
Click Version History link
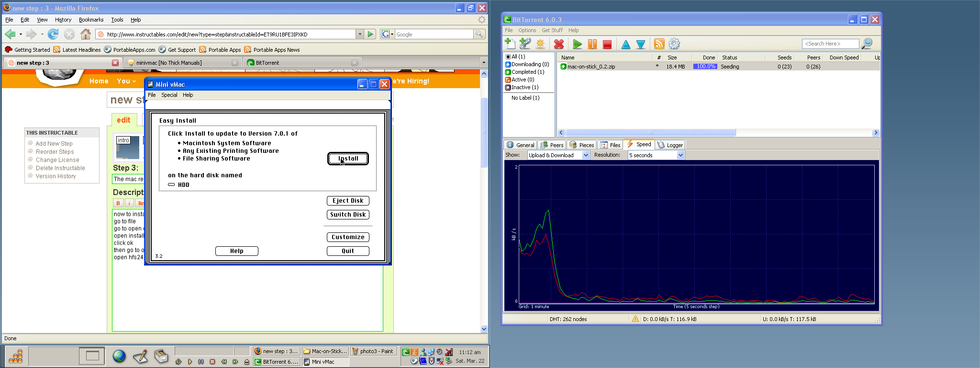[56, 176]
